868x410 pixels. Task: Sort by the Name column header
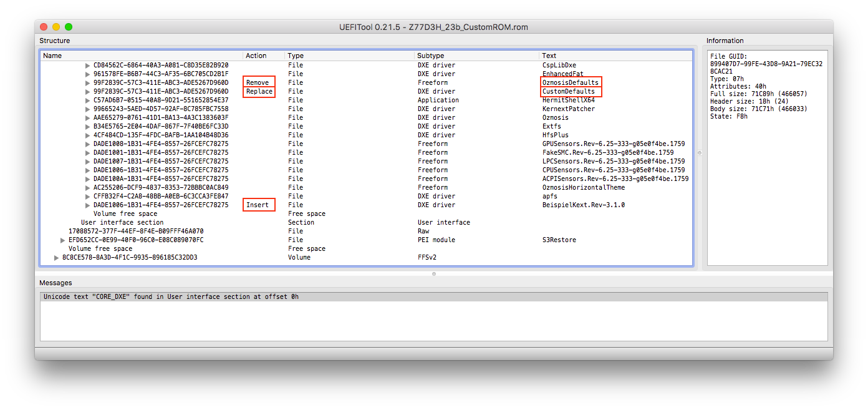(142, 56)
